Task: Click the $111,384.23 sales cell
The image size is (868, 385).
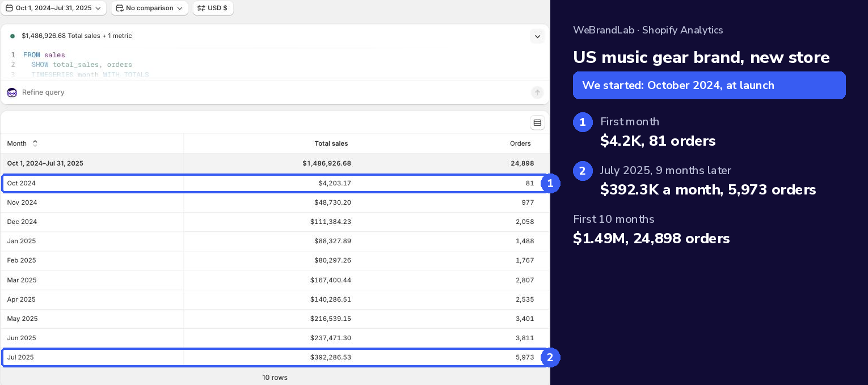Action: (331, 222)
